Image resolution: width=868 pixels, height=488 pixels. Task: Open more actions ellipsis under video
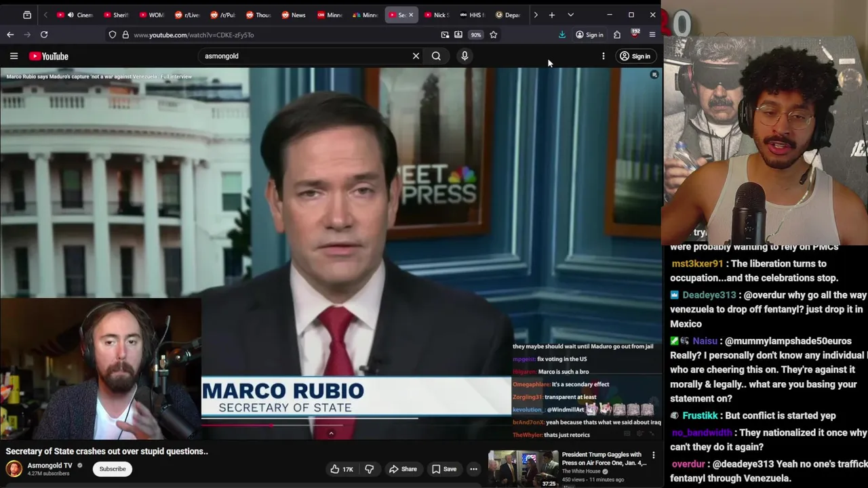[473, 469]
